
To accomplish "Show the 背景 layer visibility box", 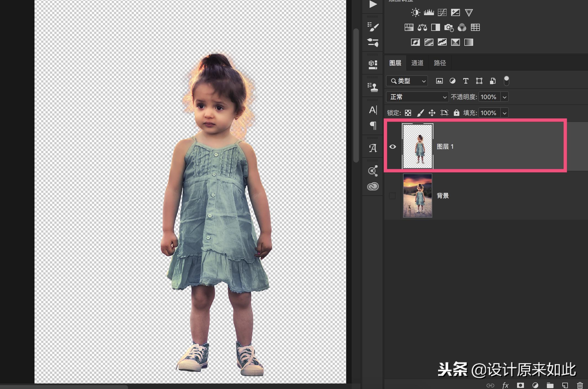I will click(392, 196).
